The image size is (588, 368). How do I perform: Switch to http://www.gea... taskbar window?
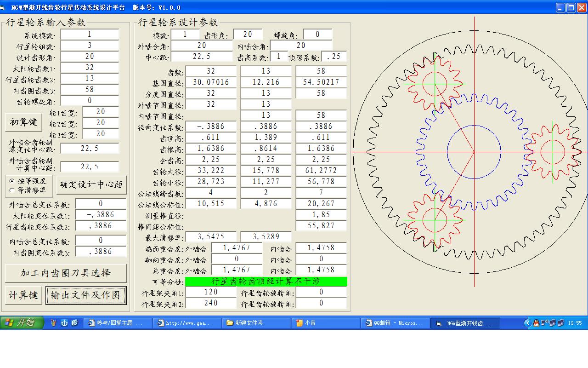click(x=187, y=323)
